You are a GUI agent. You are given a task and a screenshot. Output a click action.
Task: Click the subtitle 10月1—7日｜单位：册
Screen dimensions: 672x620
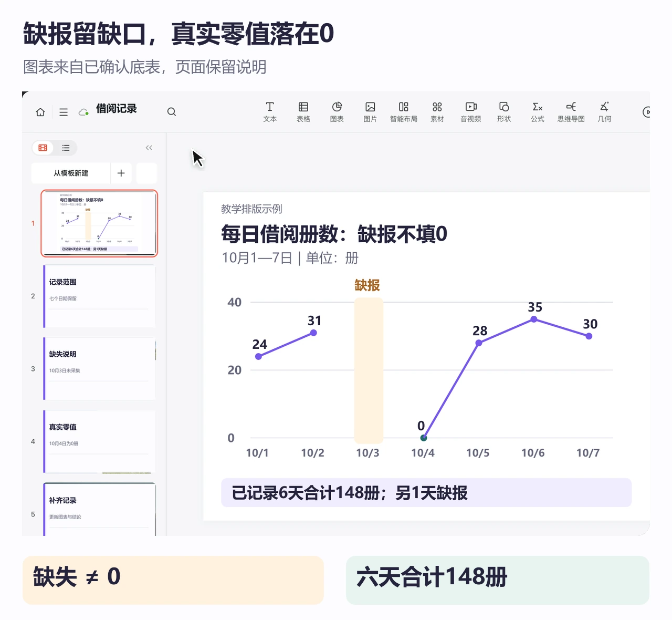[290, 258]
